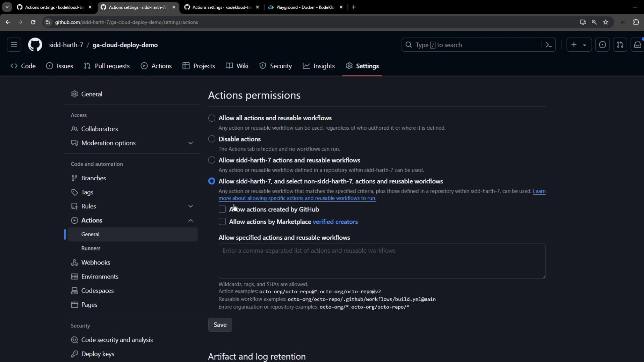The image size is (644, 362).
Task: Click the GitHub Octocat logo
Action: tap(35, 45)
